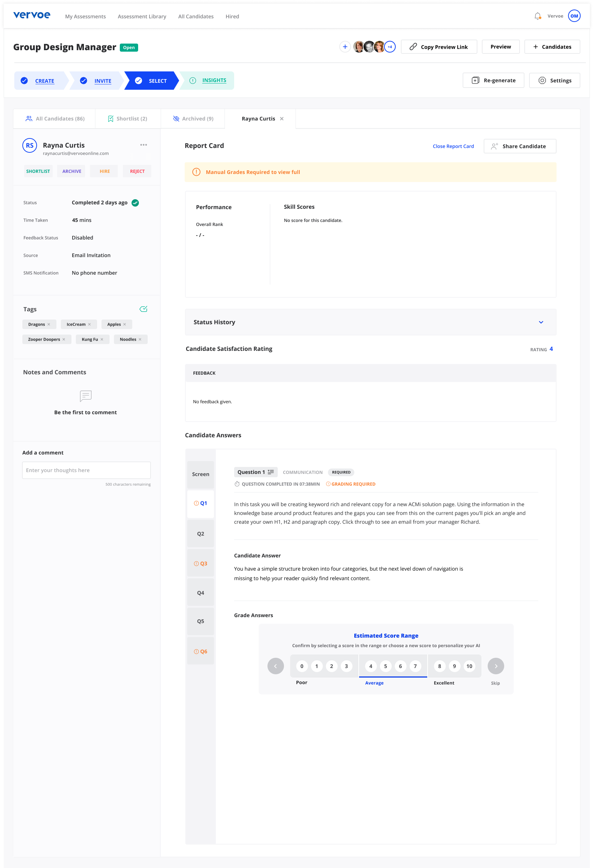Click the Skip right arrow button
602x868 pixels.
(x=495, y=666)
